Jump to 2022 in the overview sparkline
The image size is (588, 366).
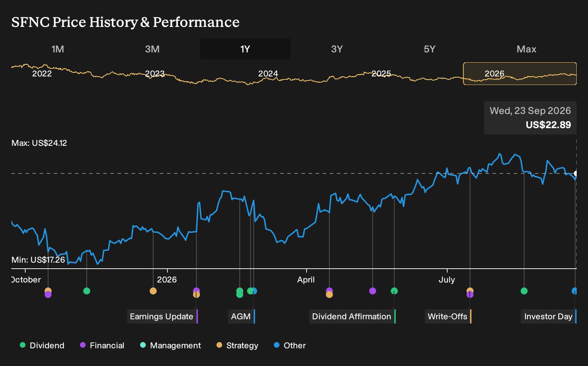click(42, 74)
